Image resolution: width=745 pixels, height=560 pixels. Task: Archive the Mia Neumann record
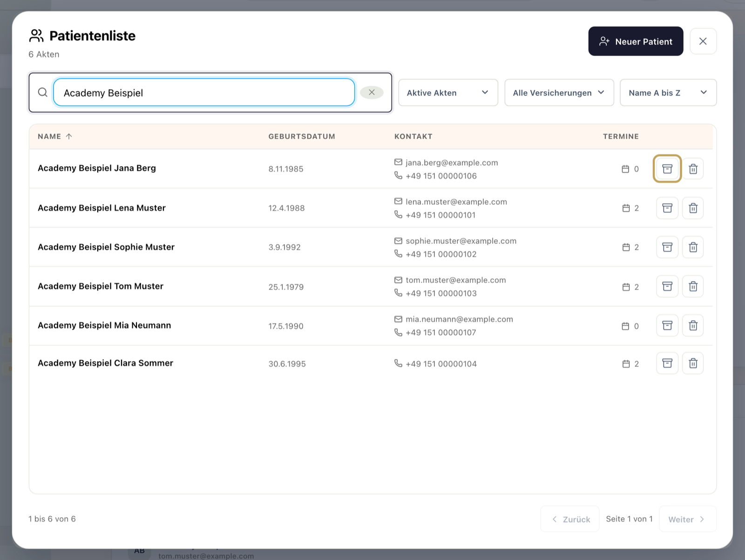[667, 325]
